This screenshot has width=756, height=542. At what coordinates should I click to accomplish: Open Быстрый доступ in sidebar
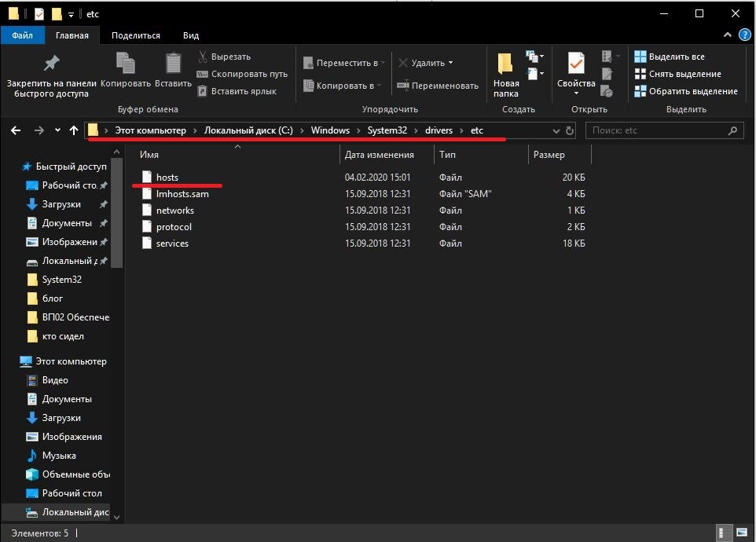click(64, 167)
